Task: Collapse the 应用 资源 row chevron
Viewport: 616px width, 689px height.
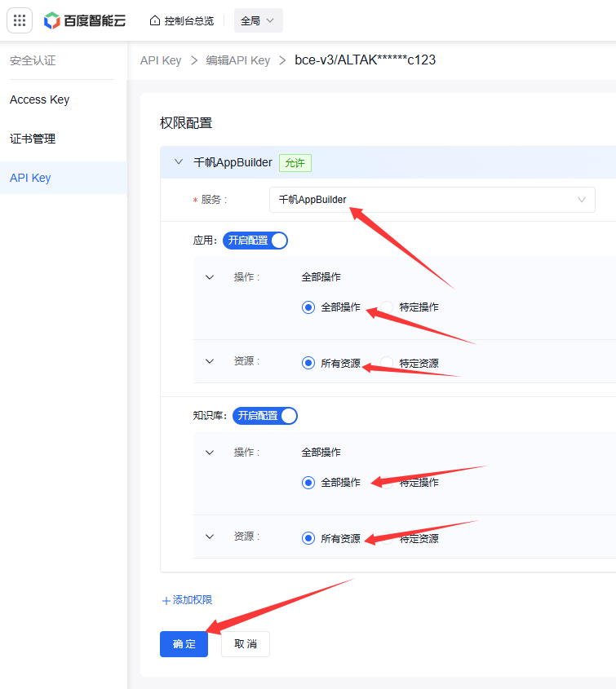Action: click(210, 361)
